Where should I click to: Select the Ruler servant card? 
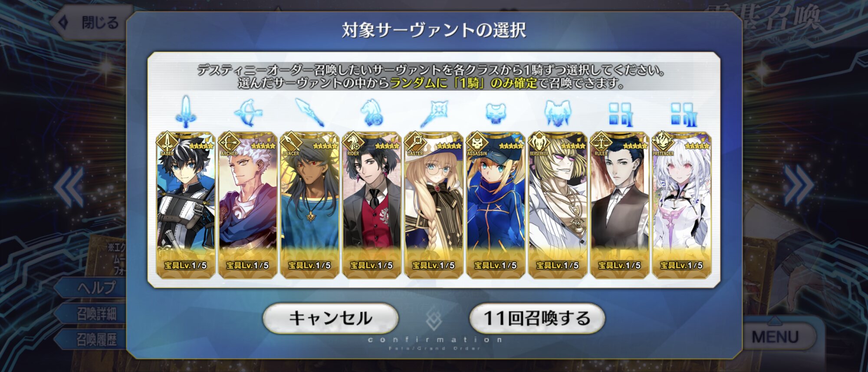[620, 204]
